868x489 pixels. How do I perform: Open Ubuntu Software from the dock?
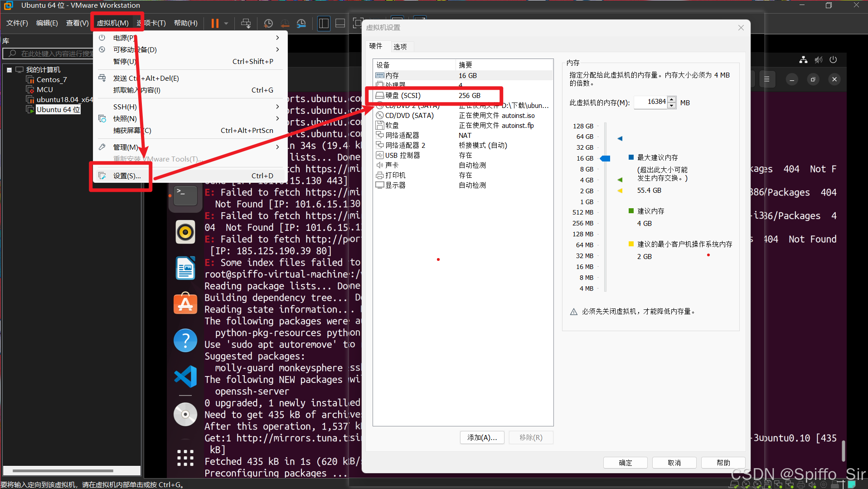pos(185,303)
